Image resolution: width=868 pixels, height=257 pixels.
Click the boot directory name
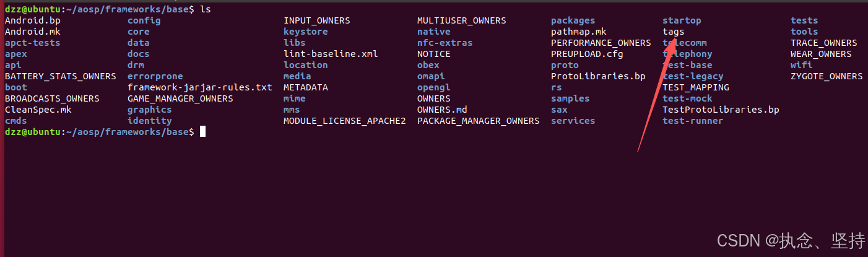pos(16,87)
